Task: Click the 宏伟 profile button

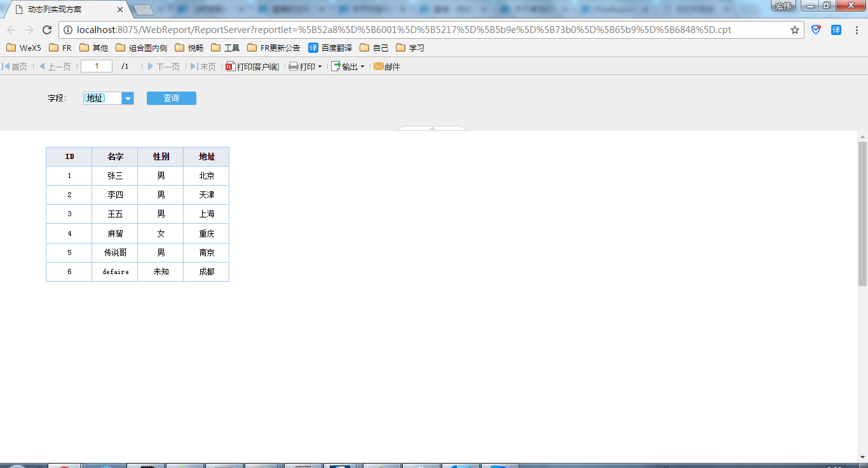Action: pyautogui.click(x=783, y=6)
